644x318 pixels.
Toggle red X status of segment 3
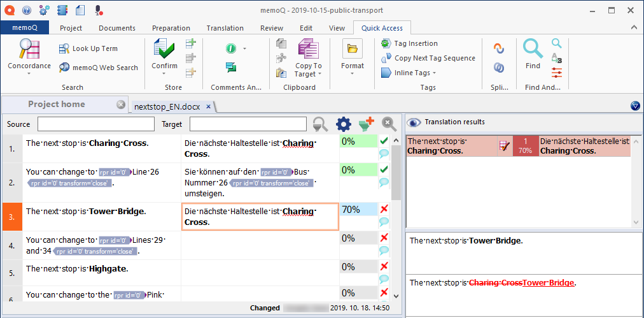click(384, 209)
